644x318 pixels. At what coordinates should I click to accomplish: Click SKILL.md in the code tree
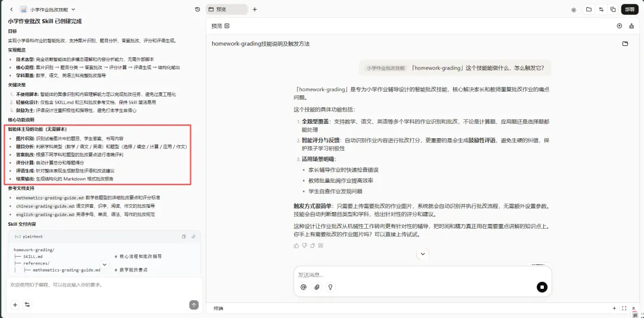33,257
